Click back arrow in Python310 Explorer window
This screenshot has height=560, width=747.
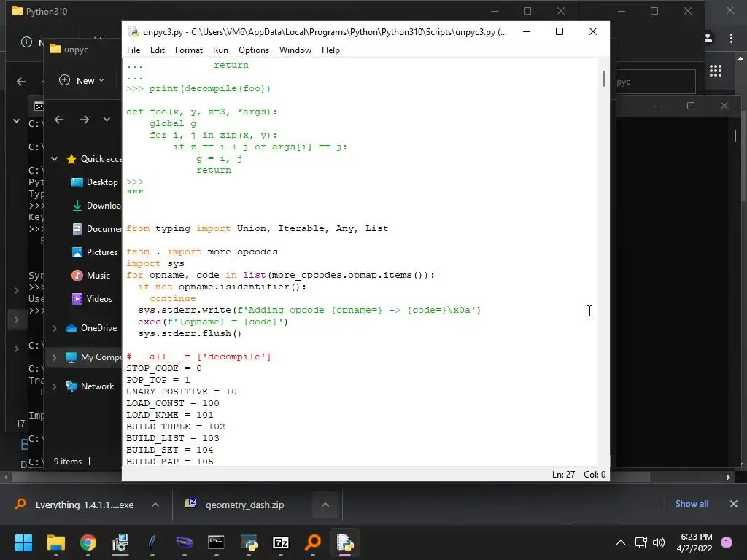[x=21, y=82]
